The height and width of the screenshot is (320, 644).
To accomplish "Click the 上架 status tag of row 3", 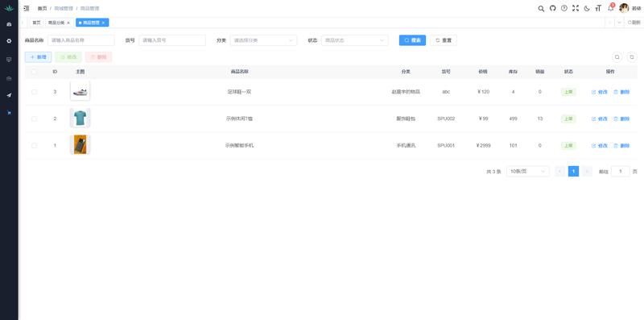I will [568, 92].
